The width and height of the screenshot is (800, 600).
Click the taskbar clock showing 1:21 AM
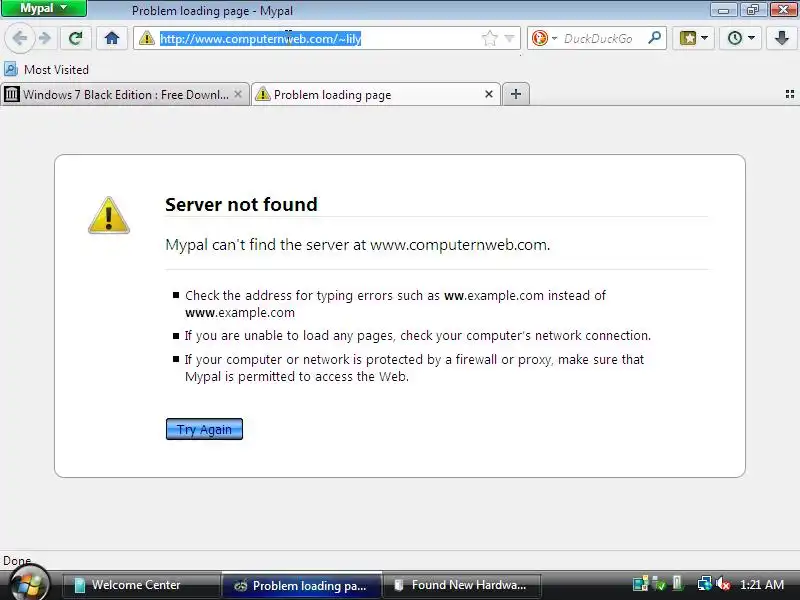762,585
